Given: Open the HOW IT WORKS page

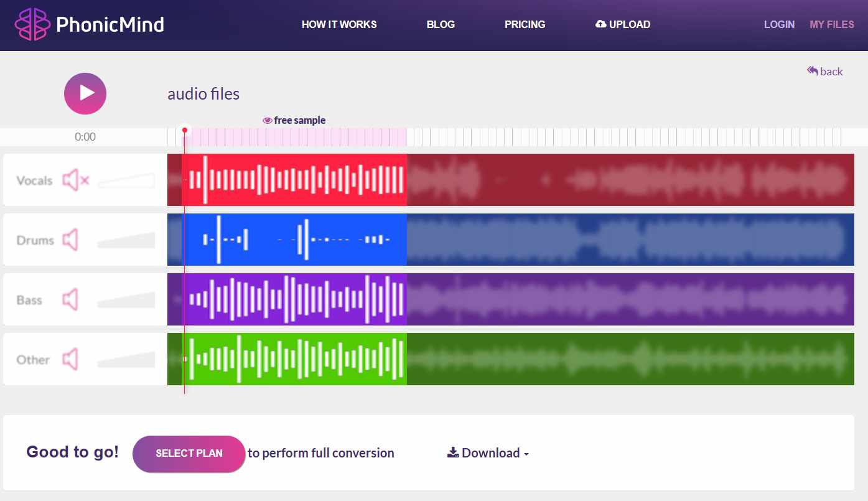Looking at the screenshot, I should pyautogui.click(x=339, y=25).
